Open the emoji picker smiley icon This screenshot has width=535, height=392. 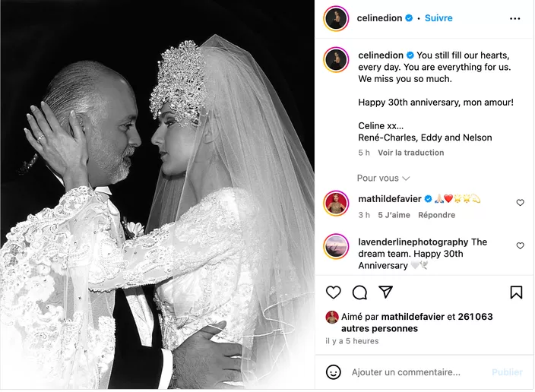[334, 372]
